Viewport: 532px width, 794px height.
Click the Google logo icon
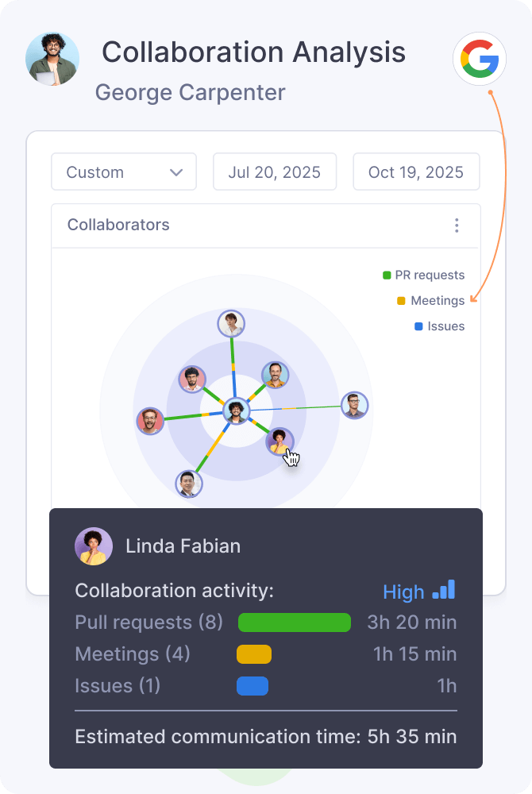click(480, 59)
